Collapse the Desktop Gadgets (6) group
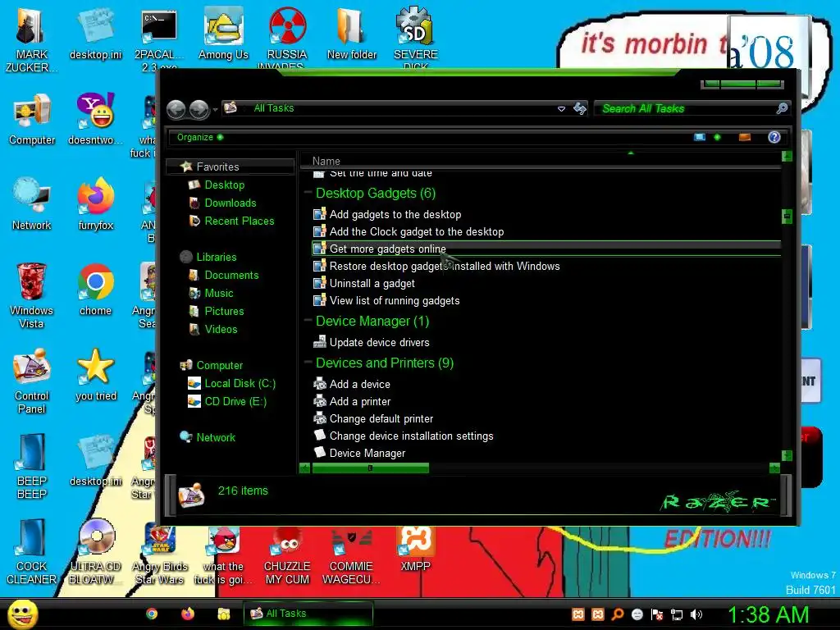The image size is (840, 630). tap(308, 192)
